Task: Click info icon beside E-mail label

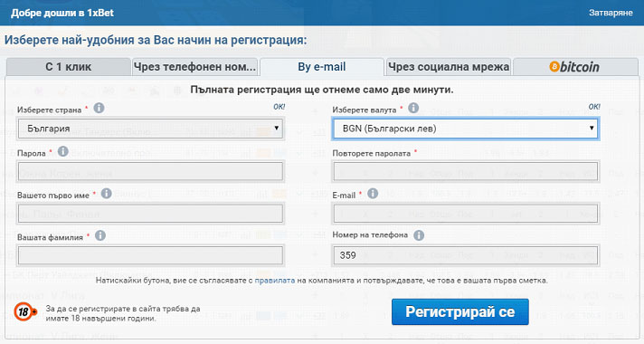Action: [x=373, y=193]
